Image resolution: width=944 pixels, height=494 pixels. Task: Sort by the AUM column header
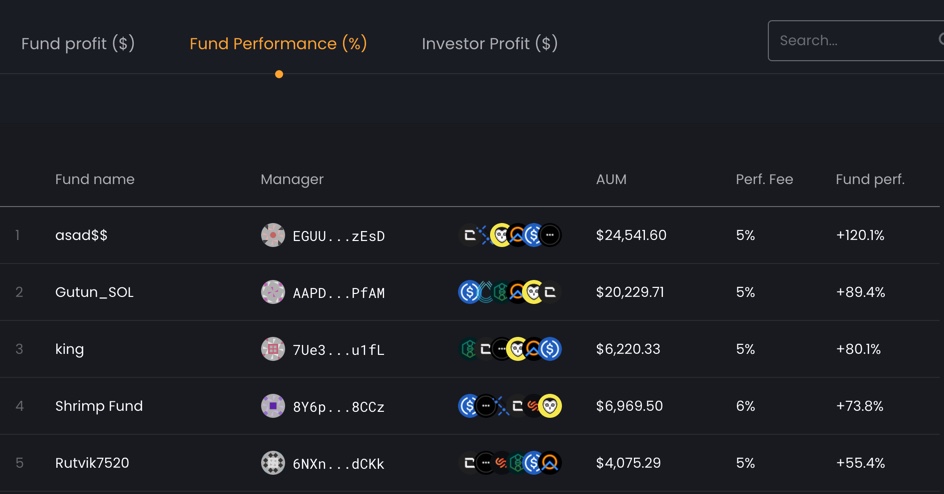pyautogui.click(x=611, y=179)
